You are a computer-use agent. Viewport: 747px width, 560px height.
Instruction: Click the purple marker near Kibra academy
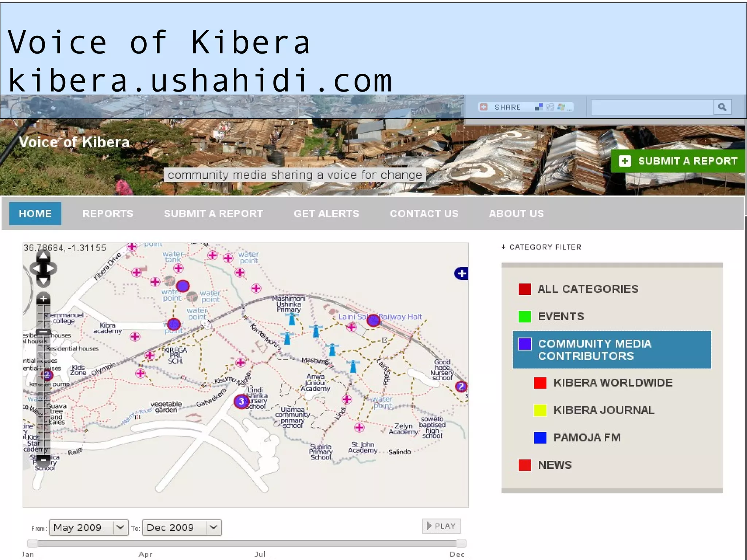174,324
